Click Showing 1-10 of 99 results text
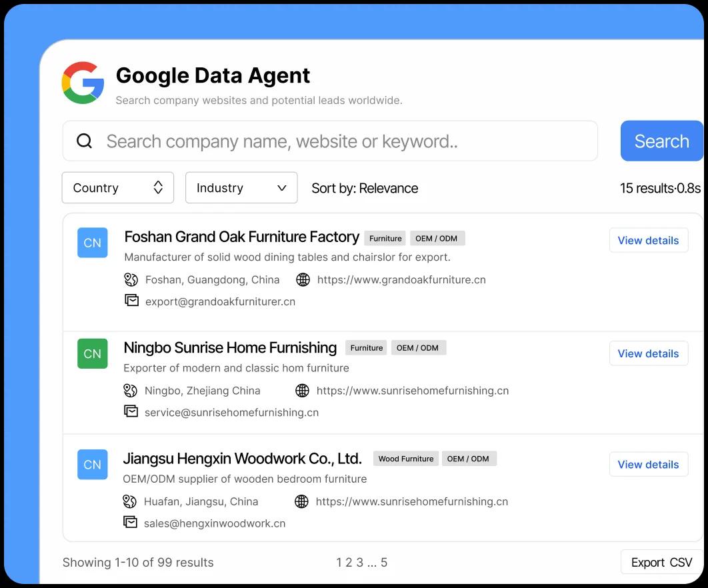The image size is (708, 588). coord(138,562)
